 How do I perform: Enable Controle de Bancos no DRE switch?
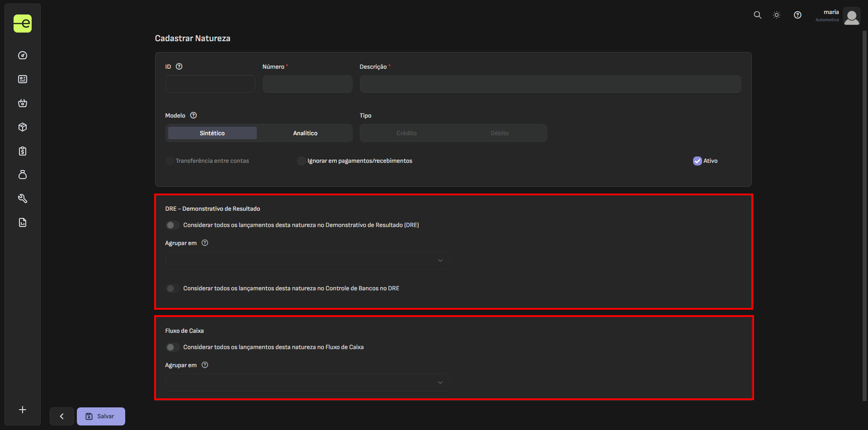[172, 288]
